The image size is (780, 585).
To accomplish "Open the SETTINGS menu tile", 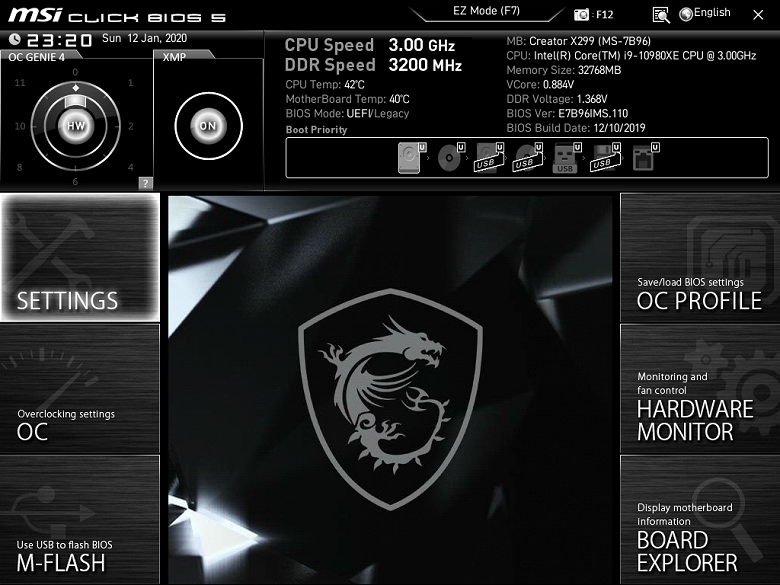I will [x=80, y=257].
